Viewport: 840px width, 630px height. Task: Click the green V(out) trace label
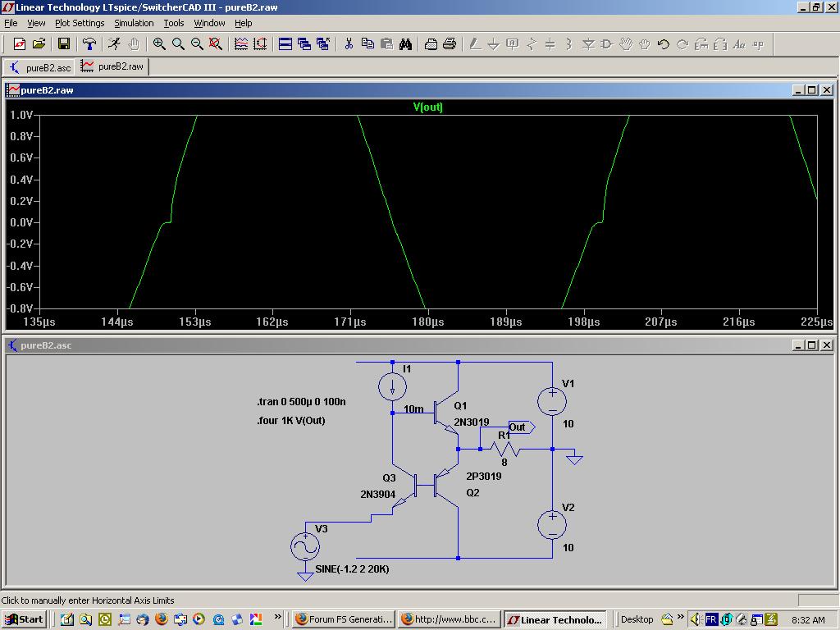[427, 107]
